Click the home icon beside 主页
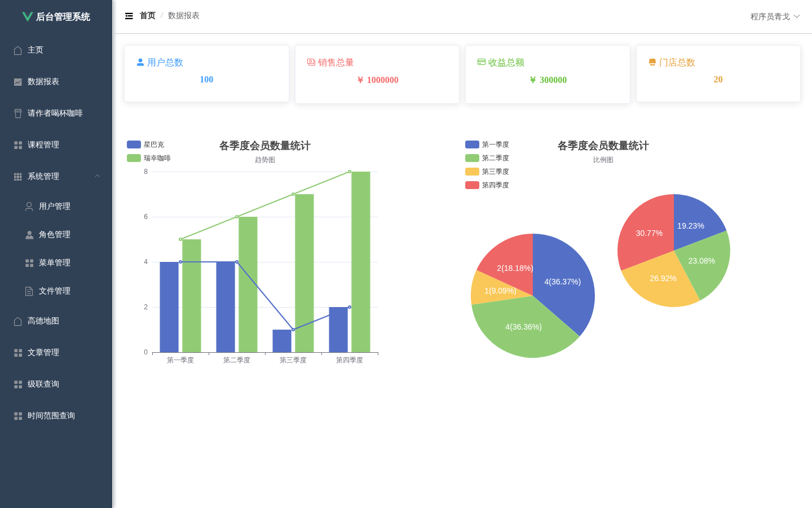 point(18,50)
